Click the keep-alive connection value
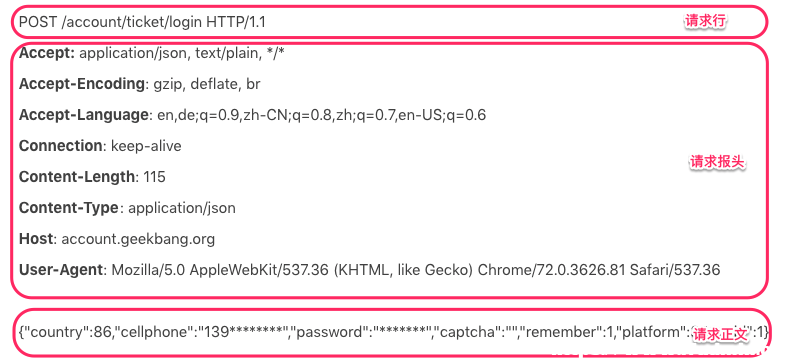 tap(146, 146)
